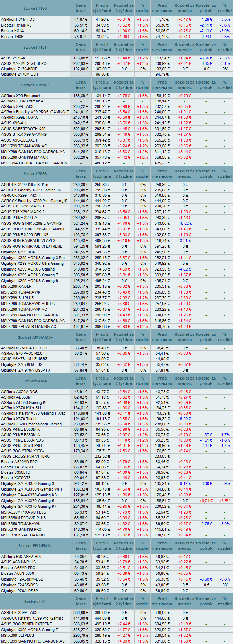Select ASRock X99 Extreme4 row name
The width and height of the screenshot is (233, 644).
pos(20,96)
